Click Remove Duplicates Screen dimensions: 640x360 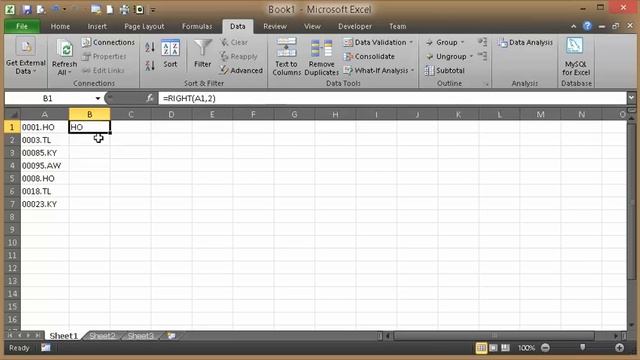pyautogui.click(x=322, y=57)
